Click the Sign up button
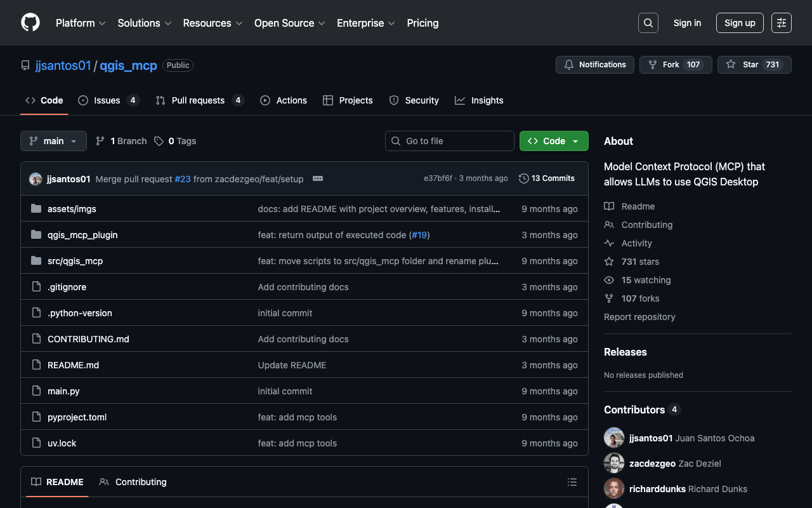The height and width of the screenshot is (508, 812). tap(740, 23)
